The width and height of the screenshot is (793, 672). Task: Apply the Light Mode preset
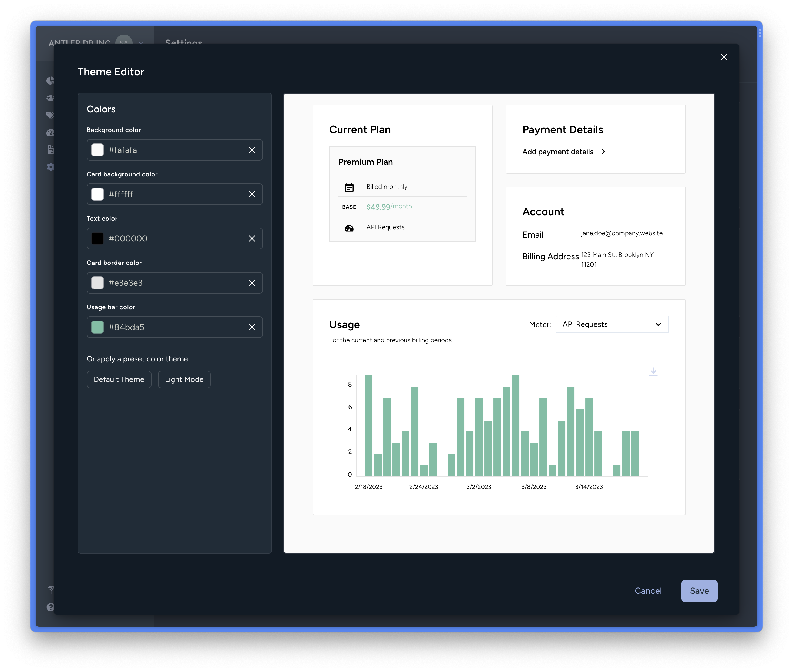(x=184, y=379)
